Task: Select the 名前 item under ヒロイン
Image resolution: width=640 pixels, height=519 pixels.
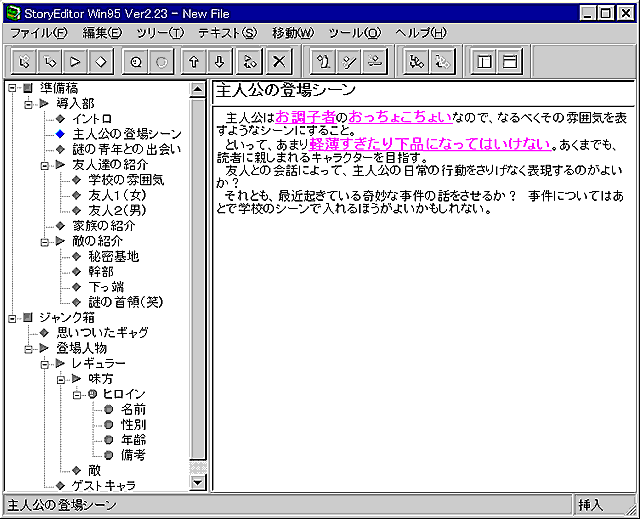Action: (x=133, y=409)
